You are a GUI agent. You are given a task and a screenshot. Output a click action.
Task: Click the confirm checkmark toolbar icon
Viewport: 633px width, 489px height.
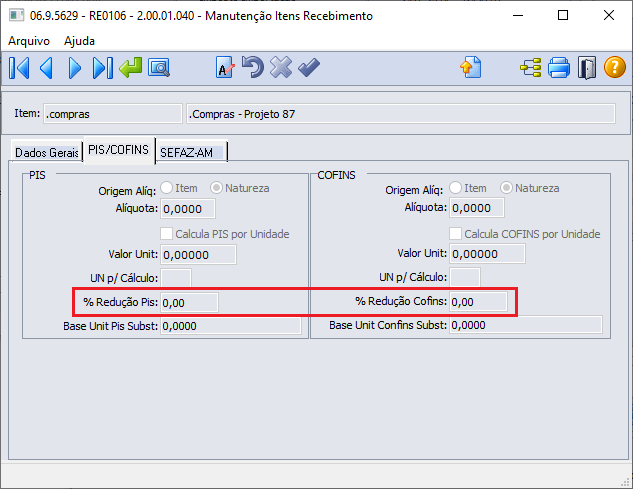pos(309,67)
